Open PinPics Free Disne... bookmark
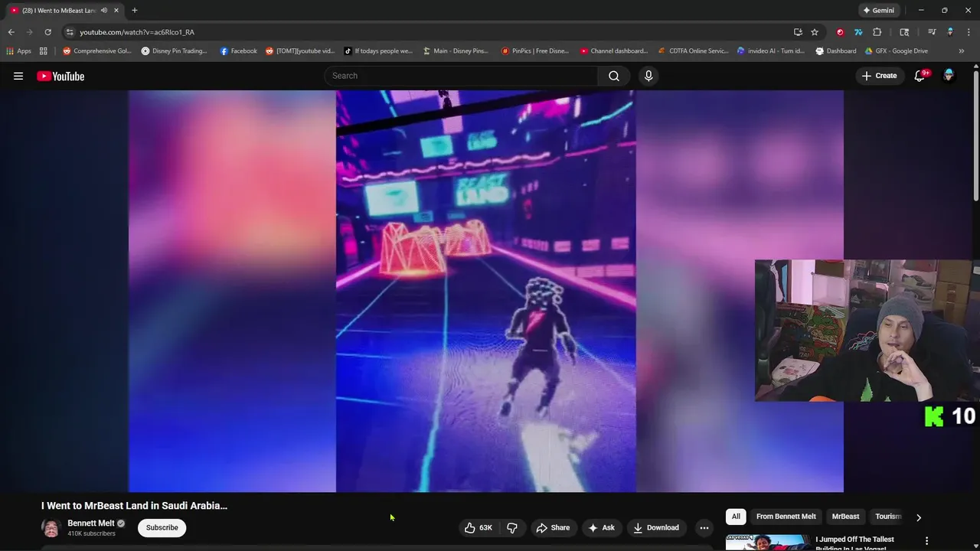This screenshot has height=551, width=980. pos(535,51)
